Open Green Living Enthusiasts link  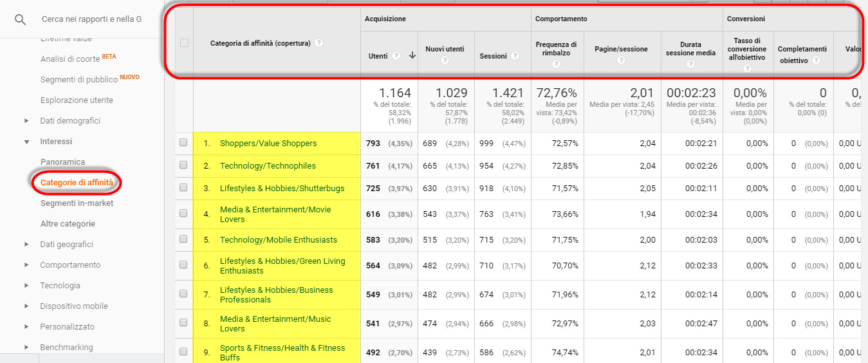282,265
